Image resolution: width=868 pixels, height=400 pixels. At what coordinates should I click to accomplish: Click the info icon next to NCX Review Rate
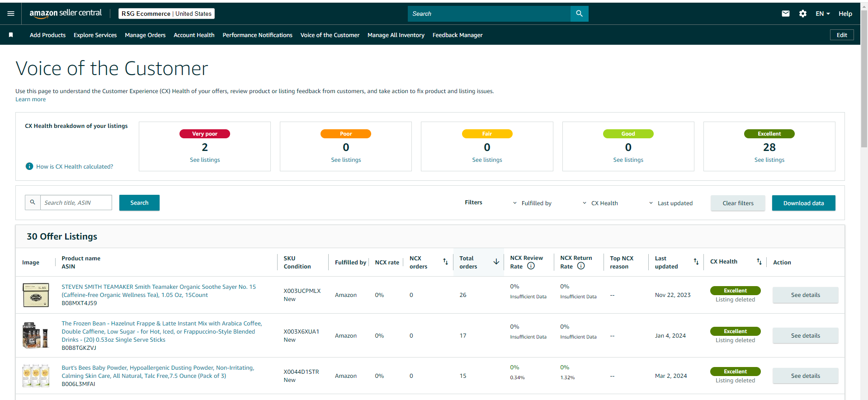[531, 266]
